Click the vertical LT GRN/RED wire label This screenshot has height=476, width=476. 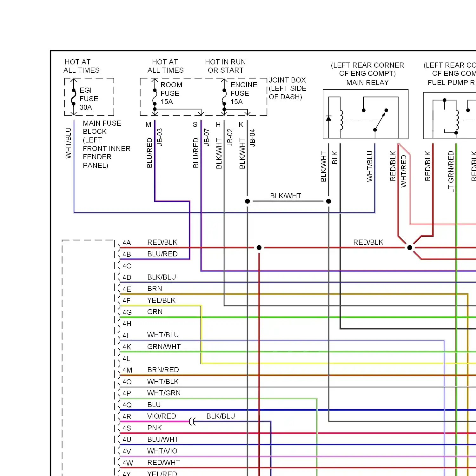(x=451, y=172)
